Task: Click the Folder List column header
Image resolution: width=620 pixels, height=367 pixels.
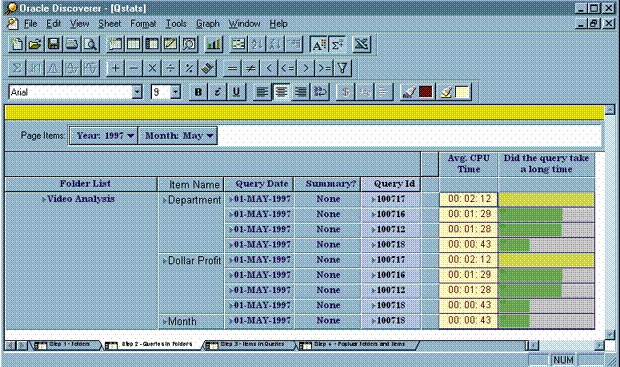Action: point(81,184)
